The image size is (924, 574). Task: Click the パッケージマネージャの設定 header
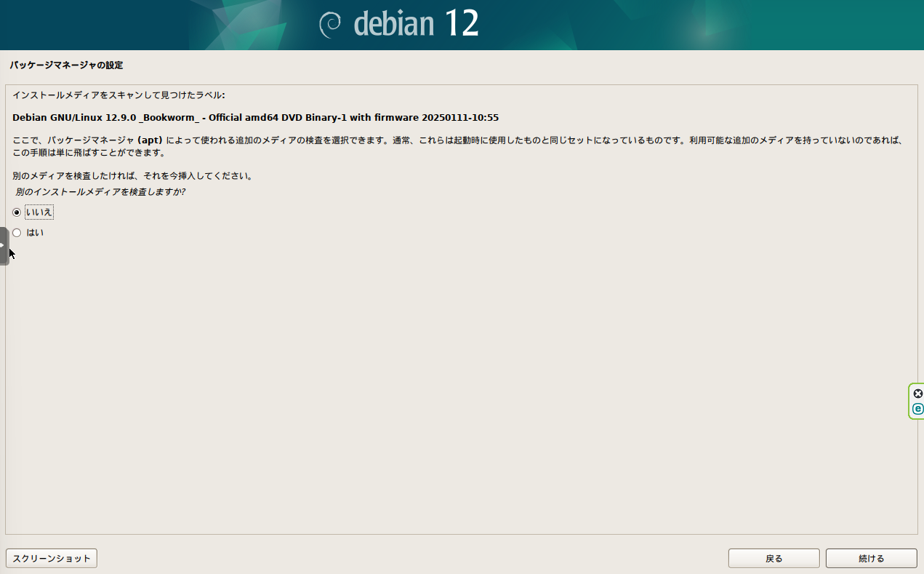pos(65,65)
